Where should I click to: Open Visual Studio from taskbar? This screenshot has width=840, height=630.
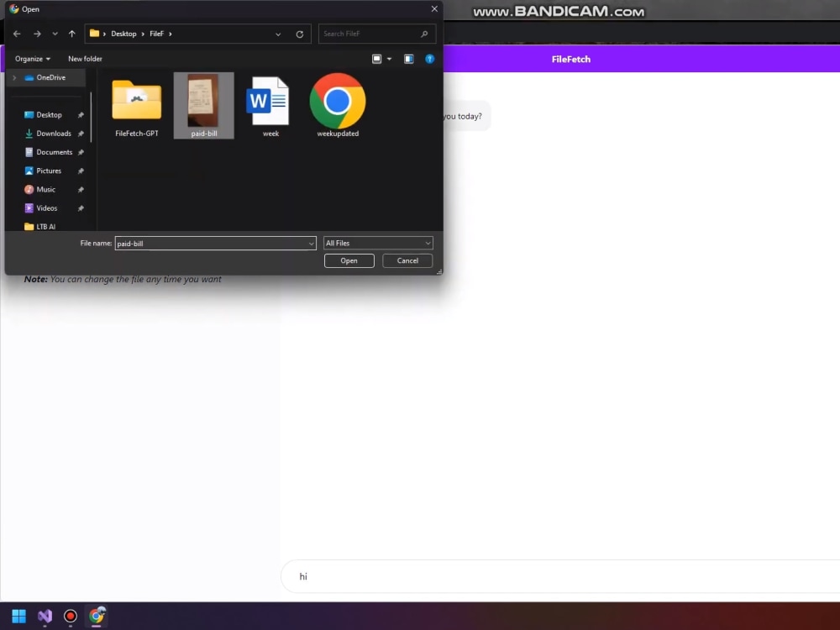[x=45, y=616]
